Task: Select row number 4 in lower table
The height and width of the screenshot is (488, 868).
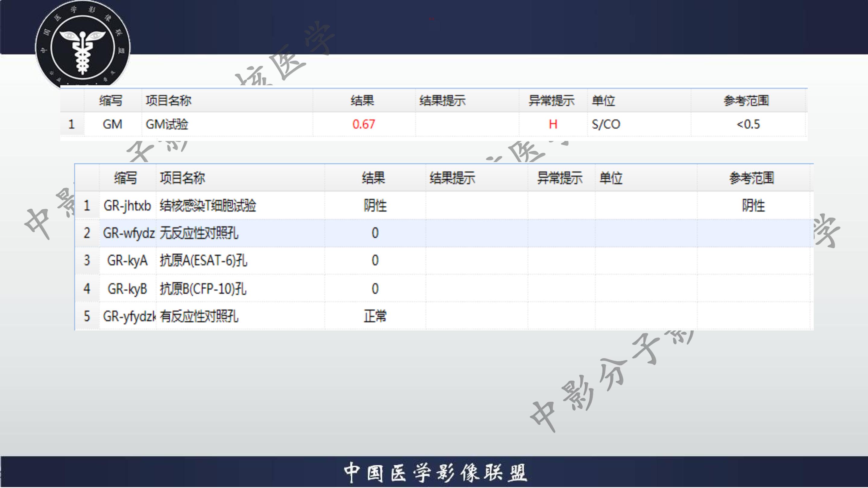Action: pos(87,289)
